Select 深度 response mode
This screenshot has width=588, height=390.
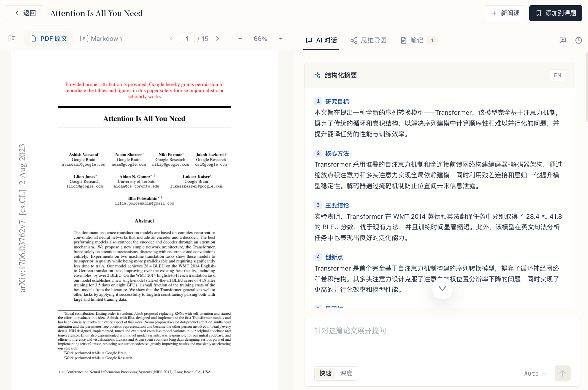coord(346,373)
